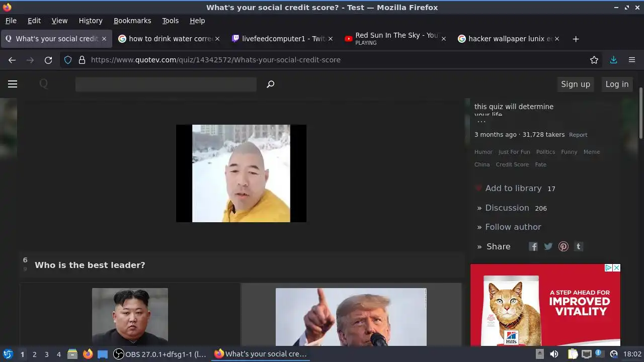The image size is (644, 362).
Task: Switch to workspace 3
Action: (46, 354)
